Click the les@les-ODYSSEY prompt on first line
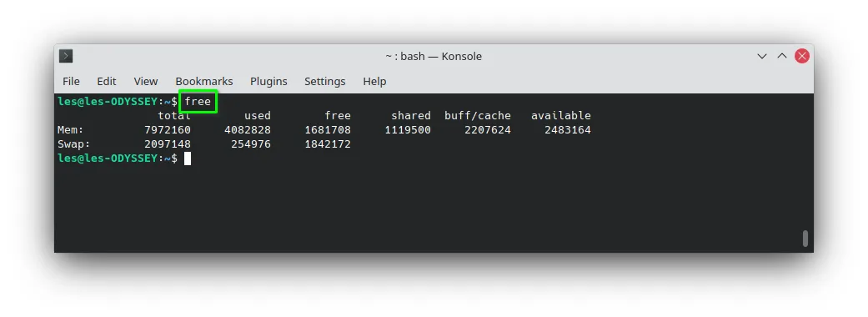Image resolution: width=868 pixels, height=317 pixels. point(108,102)
